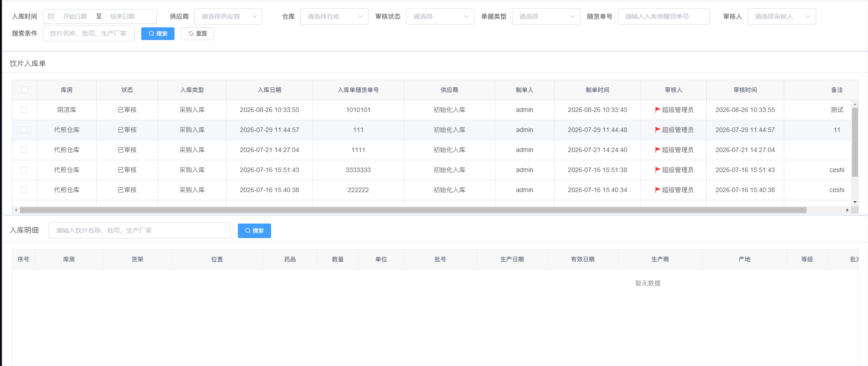Click the table's vertical scroll down arrow

(855, 202)
